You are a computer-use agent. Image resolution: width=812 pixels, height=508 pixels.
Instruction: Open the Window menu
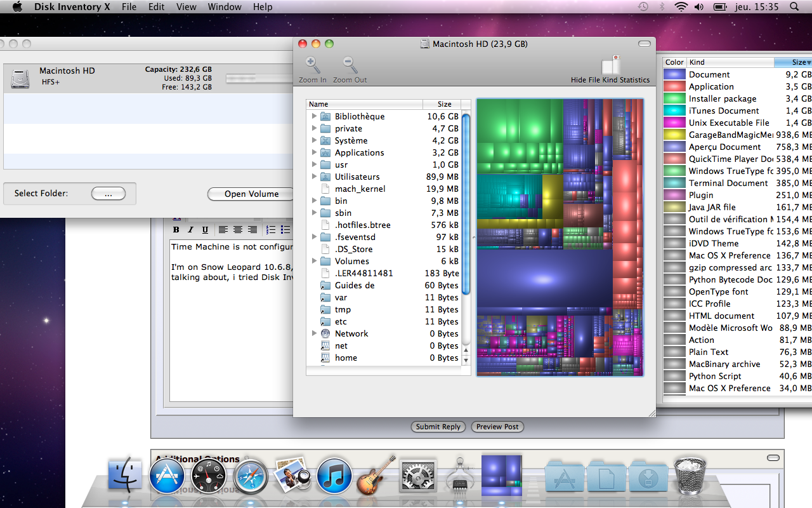pyautogui.click(x=225, y=7)
